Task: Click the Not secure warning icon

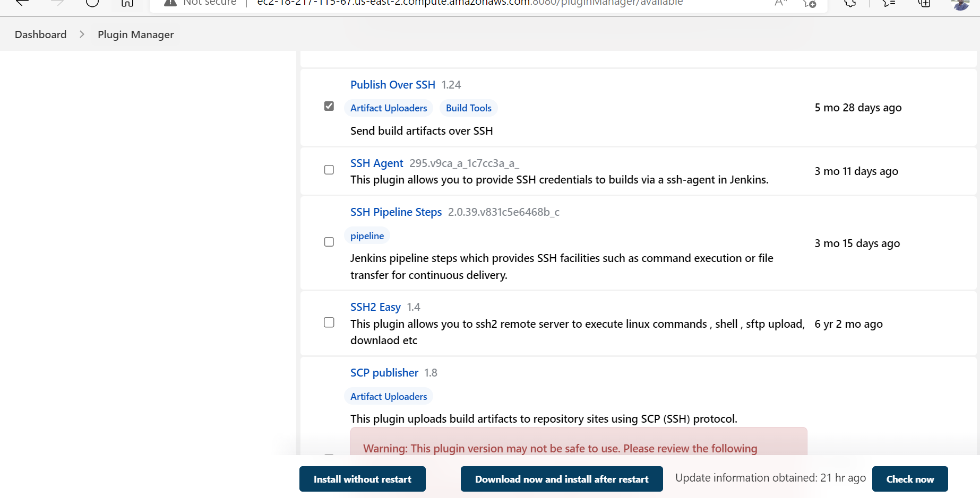Action: coord(170,3)
